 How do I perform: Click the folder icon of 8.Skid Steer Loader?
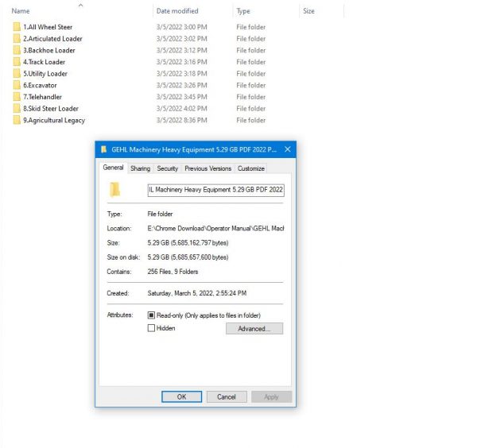(x=17, y=109)
